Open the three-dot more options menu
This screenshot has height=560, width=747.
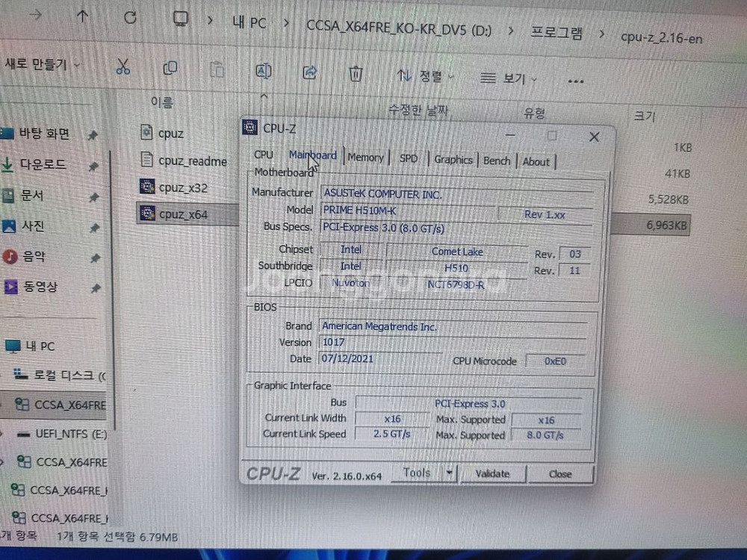coord(575,81)
